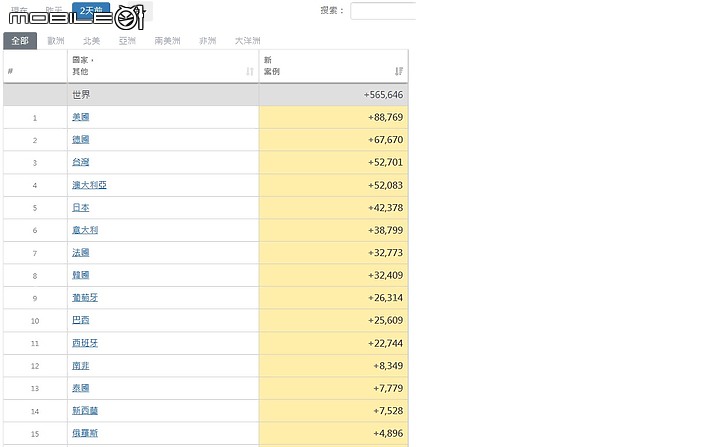Screen dimensions: 720x447
Task: Click the +7,528 new cases value
Action: [x=388, y=411]
